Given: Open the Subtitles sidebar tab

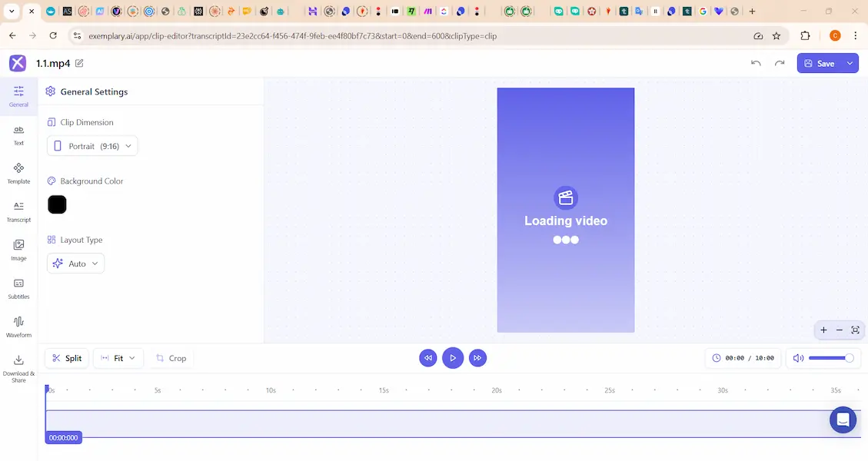Looking at the screenshot, I should coord(18,288).
